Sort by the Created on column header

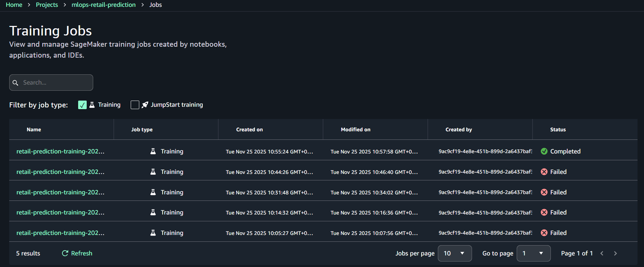(249, 130)
